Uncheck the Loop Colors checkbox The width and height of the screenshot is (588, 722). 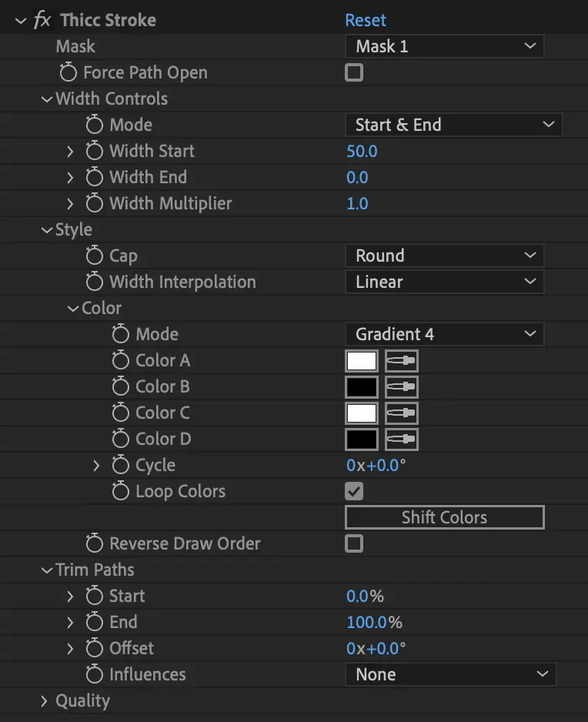354,492
